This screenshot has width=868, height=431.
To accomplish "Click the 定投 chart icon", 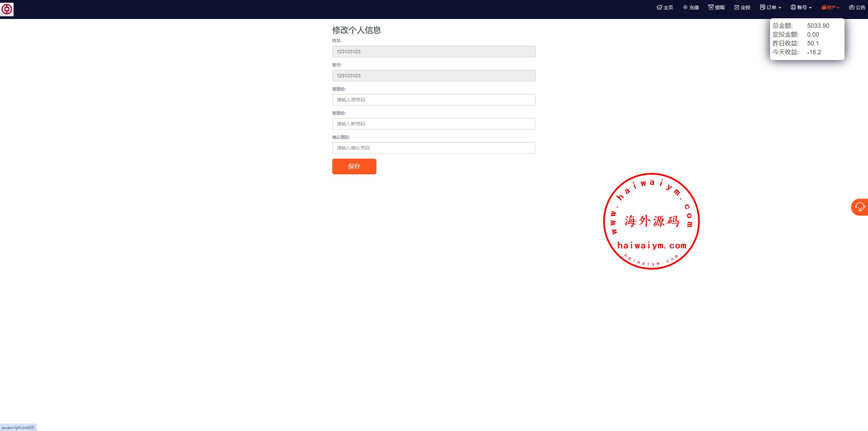I will click(x=736, y=7).
